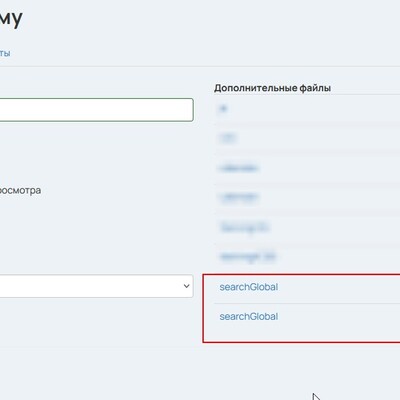Image resolution: width=400 pixels, height=400 pixels.
Task: Open the lower searchGlobal file link
Action: point(249,316)
